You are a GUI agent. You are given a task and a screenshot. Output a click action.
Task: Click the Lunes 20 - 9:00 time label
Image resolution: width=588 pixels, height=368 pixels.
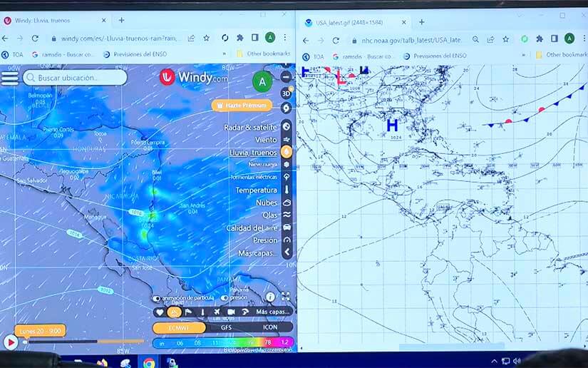click(40, 331)
